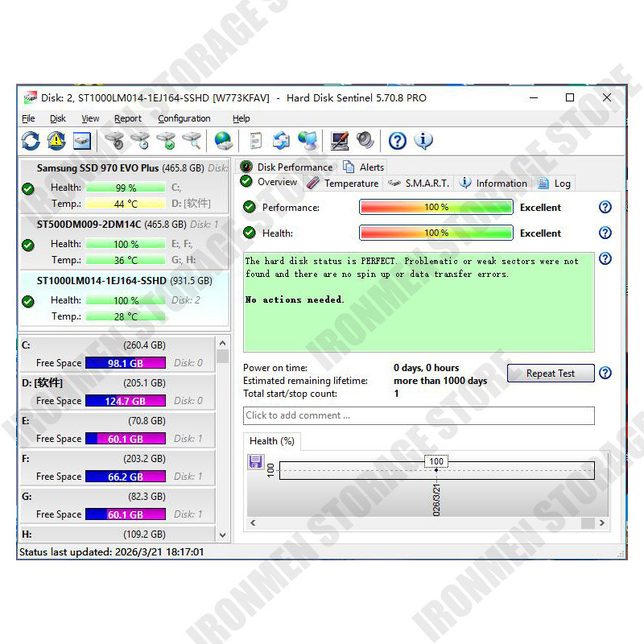Click the health graph left scroll arrow
The height and width of the screenshot is (644, 644).
[253, 522]
